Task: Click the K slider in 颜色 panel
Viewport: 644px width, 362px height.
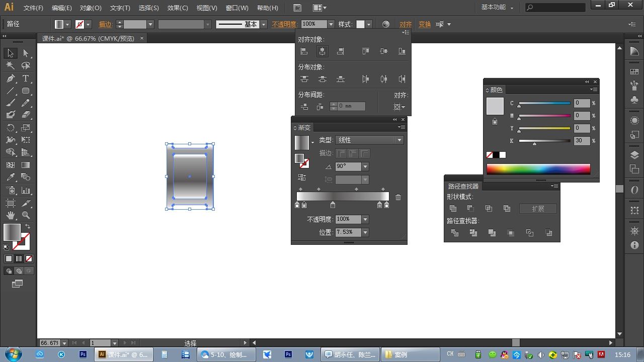Action: point(545,141)
